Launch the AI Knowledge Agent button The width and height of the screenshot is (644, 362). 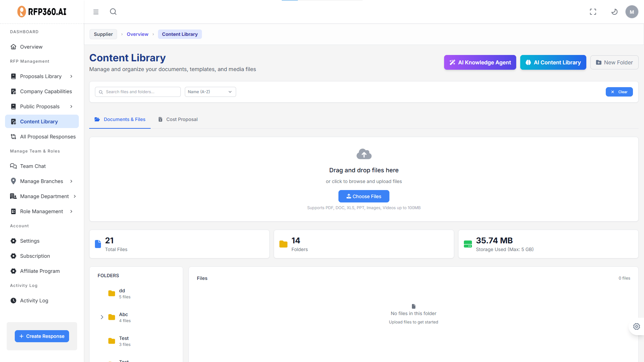coord(480,63)
